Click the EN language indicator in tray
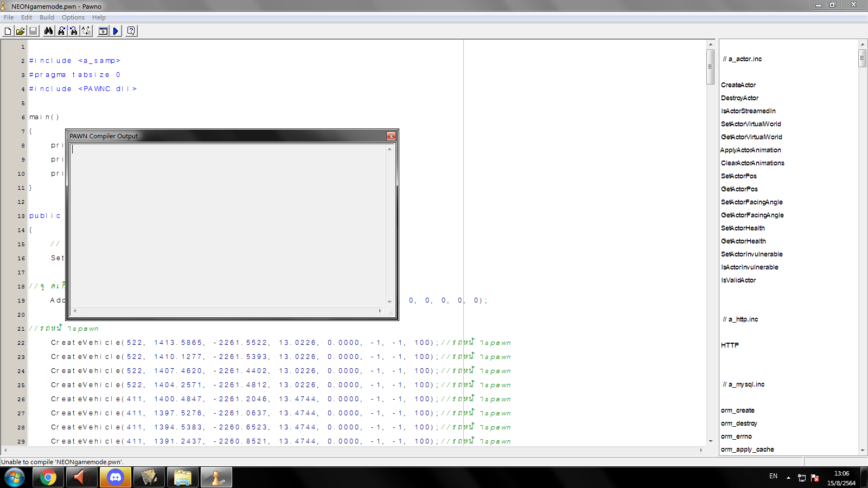This screenshot has width=868, height=488. coord(773,476)
